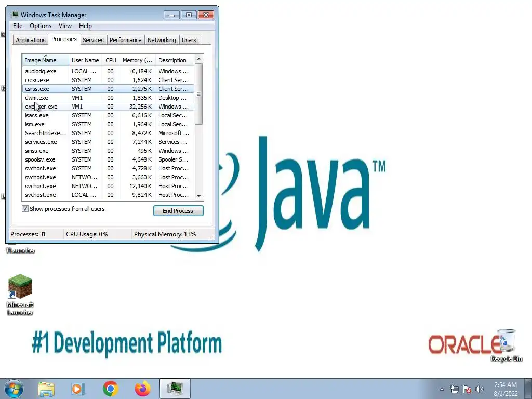
Task: Launch Windows Media Player from taskbar
Action: (x=78, y=389)
